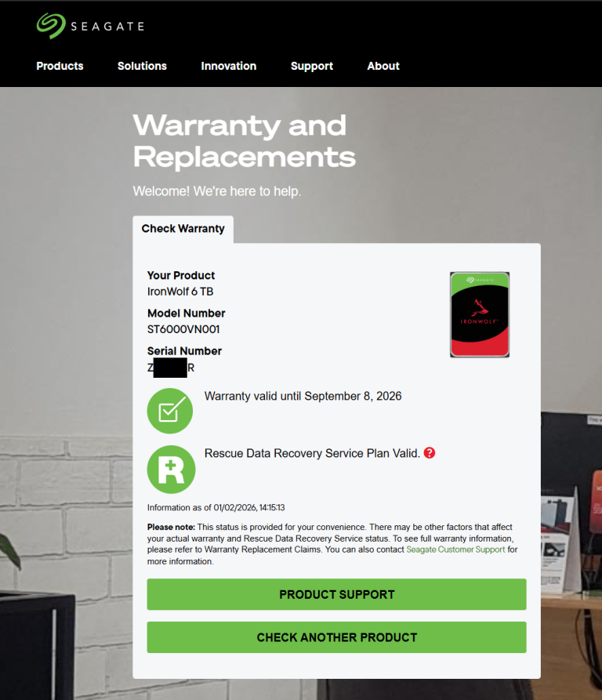Click the Warranty and Replacements heading

[244, 140]
